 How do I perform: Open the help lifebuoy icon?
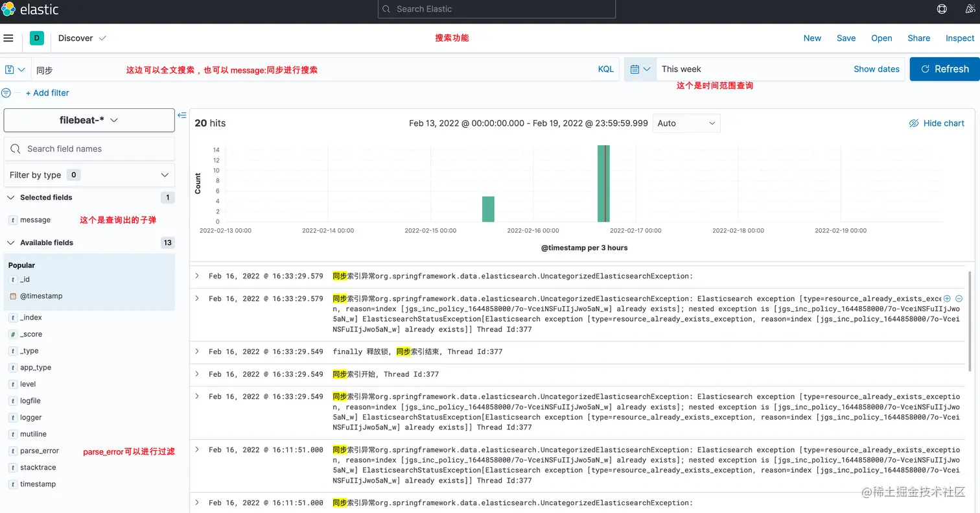coord(942,9)
